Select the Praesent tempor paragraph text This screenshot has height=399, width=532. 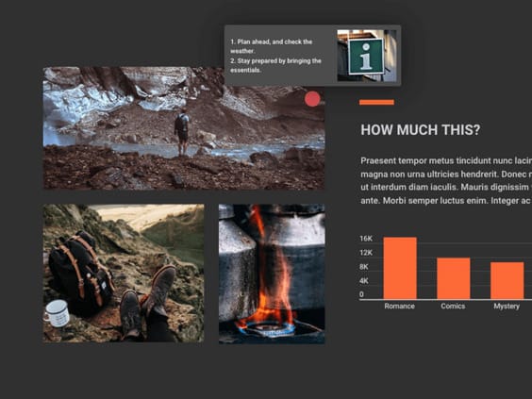446,180
